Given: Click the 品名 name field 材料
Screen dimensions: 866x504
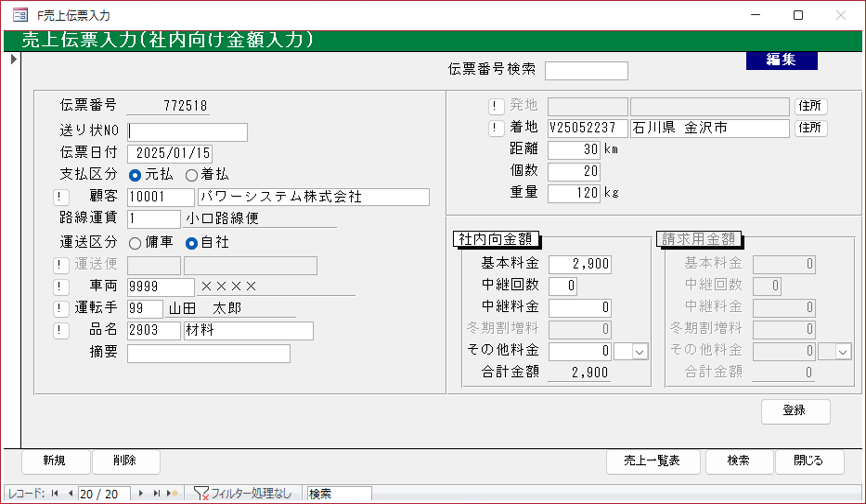Looking at the screenshot, I should [x=249, y=331].
